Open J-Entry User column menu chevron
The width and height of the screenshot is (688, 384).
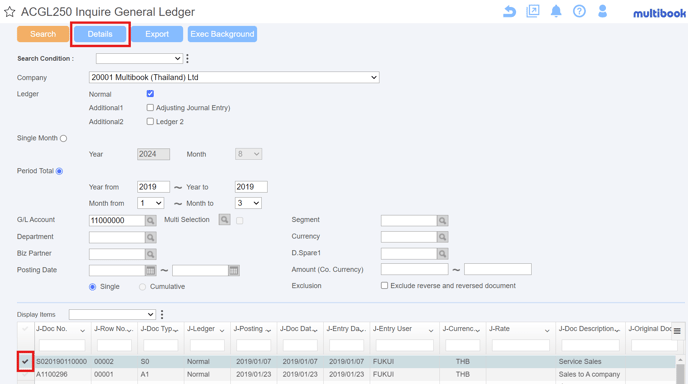coord(431,330)
